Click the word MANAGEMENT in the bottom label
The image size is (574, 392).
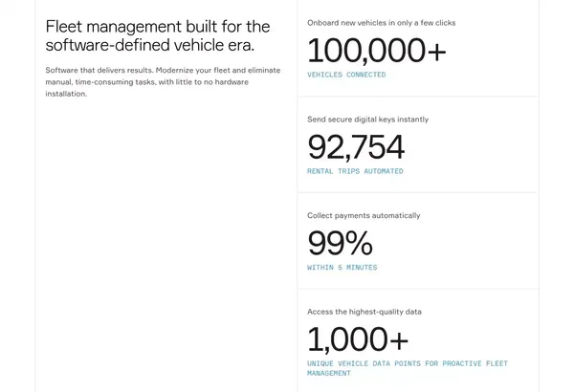pyautogui.click(x=329, y=373)
